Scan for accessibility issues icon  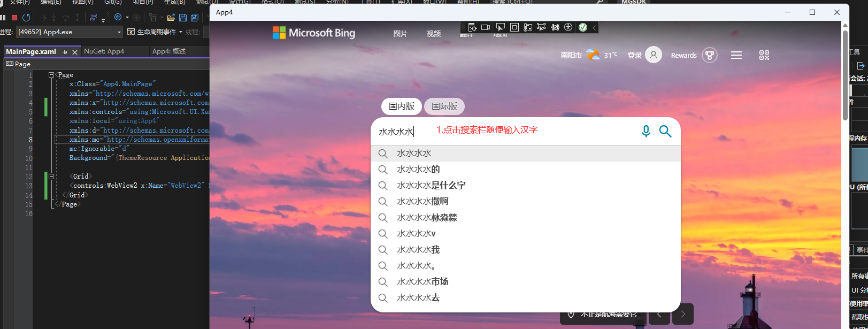tap(569, 27)
